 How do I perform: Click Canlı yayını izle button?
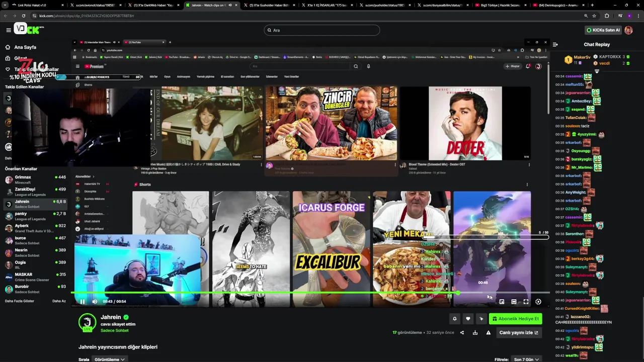coord(518,332)
